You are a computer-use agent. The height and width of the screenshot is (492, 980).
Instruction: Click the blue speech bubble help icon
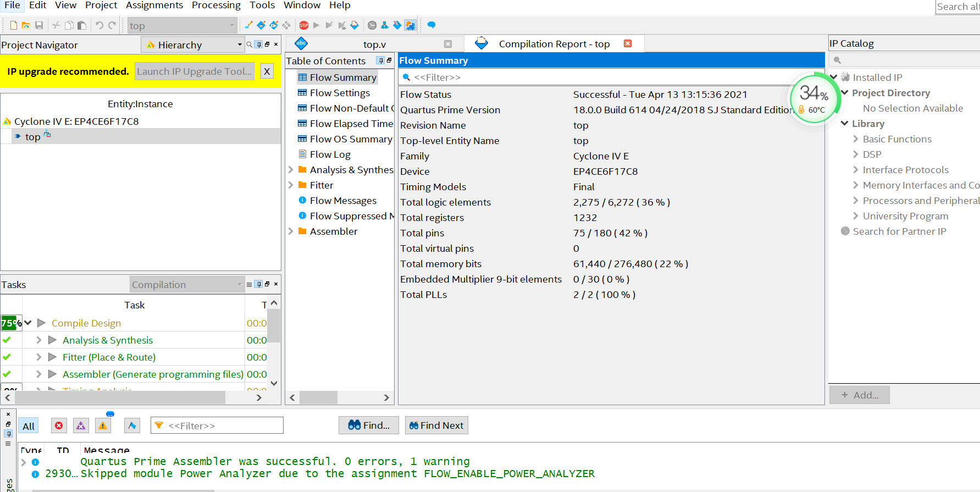(x=431, y=25)
